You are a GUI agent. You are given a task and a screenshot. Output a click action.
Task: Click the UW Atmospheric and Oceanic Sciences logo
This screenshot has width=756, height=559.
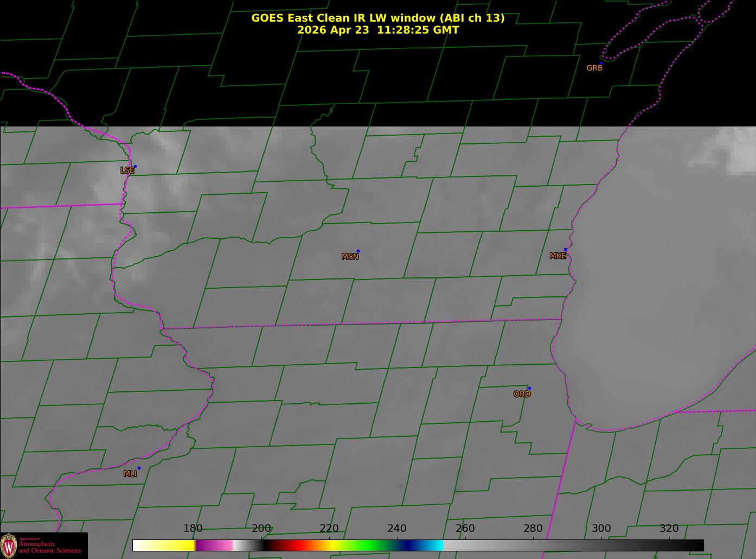coord(44,545)
